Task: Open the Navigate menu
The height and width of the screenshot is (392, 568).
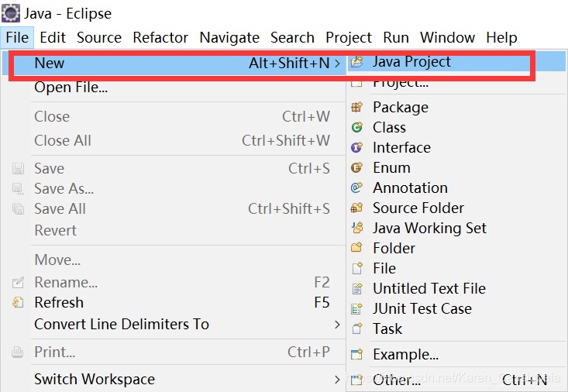Action: pos(229,37)
